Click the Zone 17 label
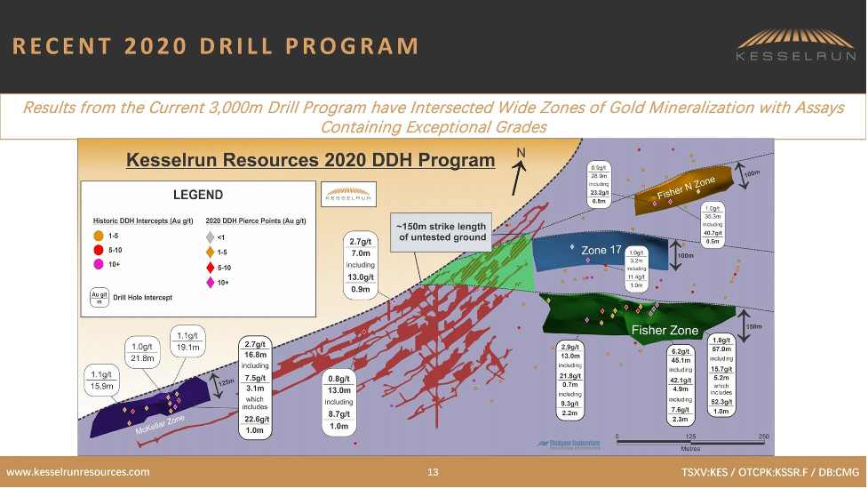Viewport: 868px width, 489px height. [601, 251]
